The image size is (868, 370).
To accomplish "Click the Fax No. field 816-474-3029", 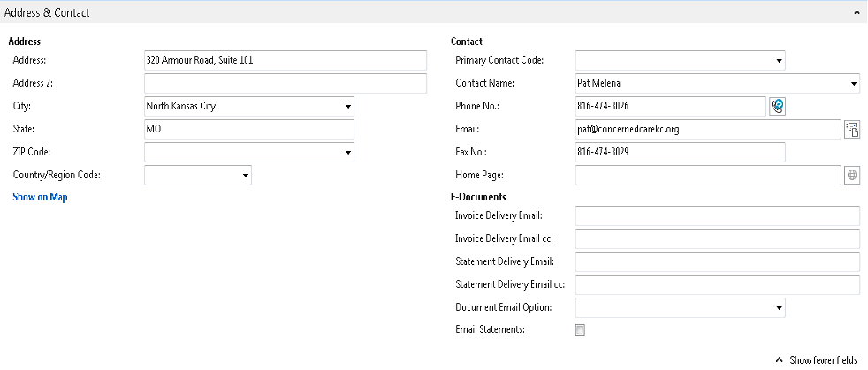I will (681, 152).
